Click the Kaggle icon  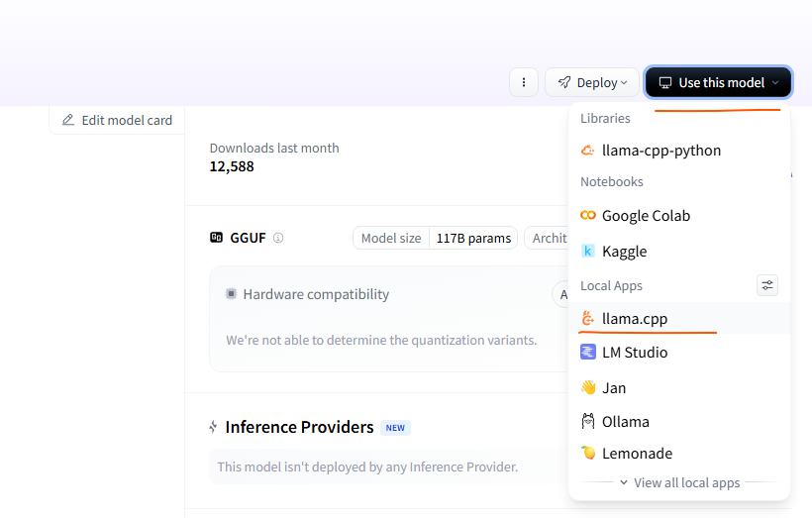pyautogui.click(x=588, y=252)
